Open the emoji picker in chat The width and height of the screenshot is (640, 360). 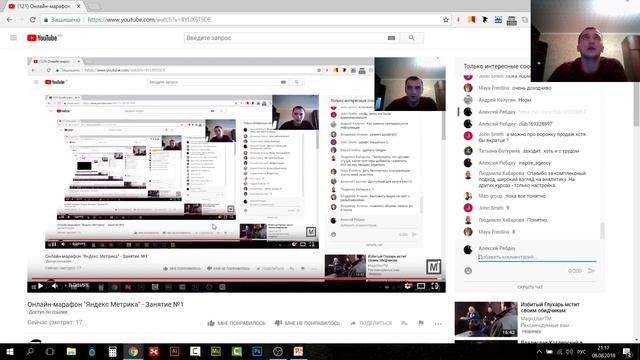point(468,271)
